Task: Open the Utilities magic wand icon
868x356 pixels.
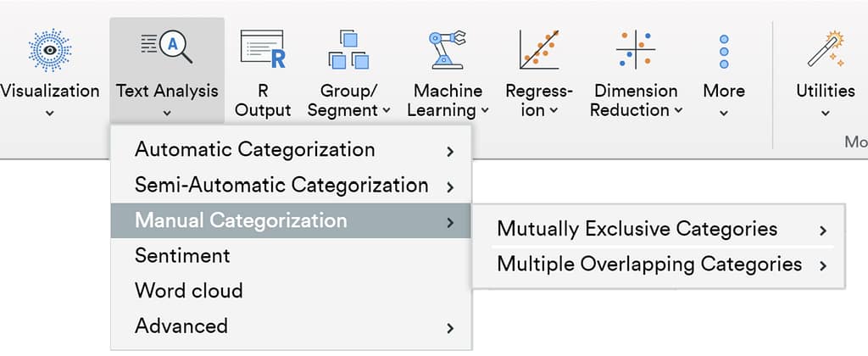Action: pyautogui.click(x=825, y=50)
